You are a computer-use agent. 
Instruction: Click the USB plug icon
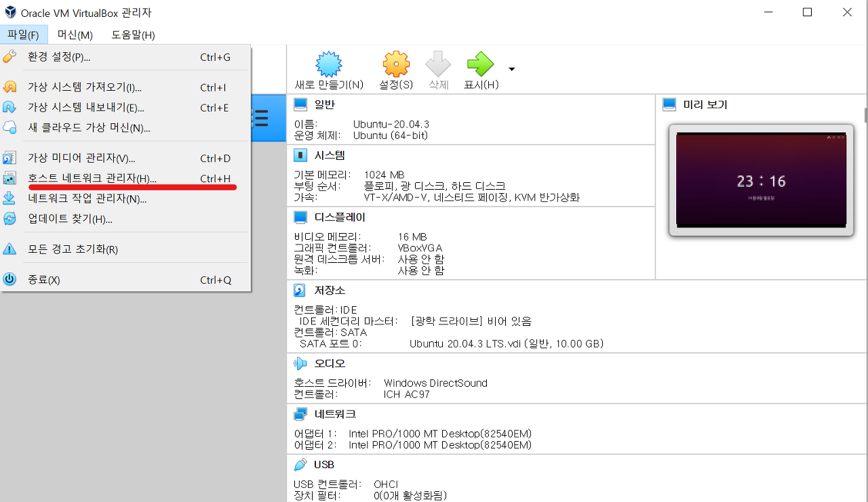[300, 465]
